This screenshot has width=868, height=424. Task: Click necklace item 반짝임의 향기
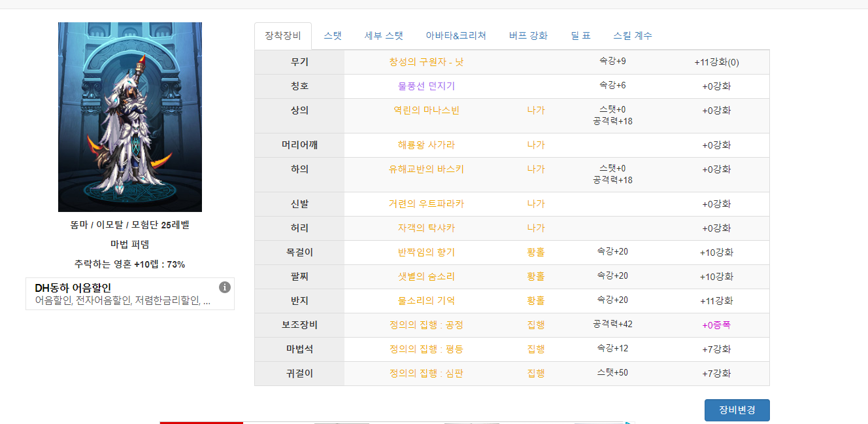point(426,253)
